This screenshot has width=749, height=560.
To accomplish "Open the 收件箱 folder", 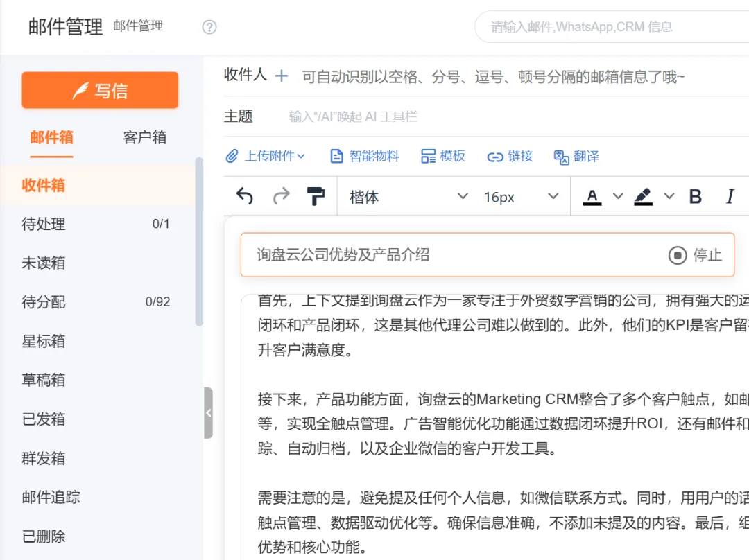I will (98, 185).
